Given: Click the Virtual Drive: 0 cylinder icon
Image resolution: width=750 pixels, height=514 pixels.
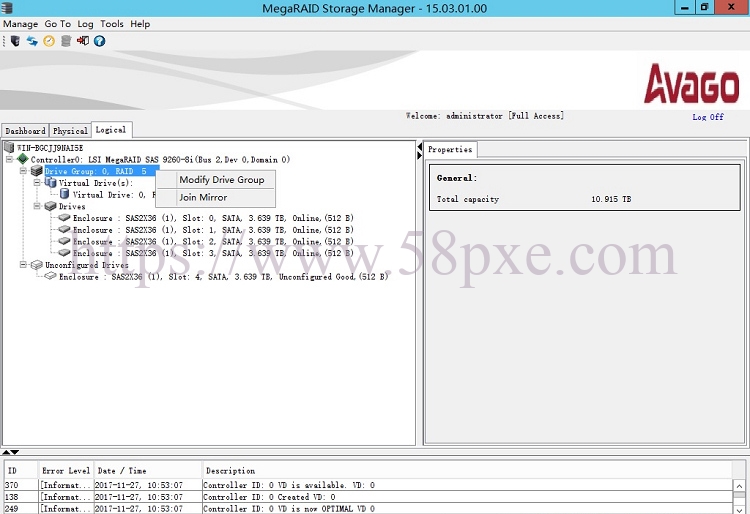Looking at the screenshot, I should 65,194.
